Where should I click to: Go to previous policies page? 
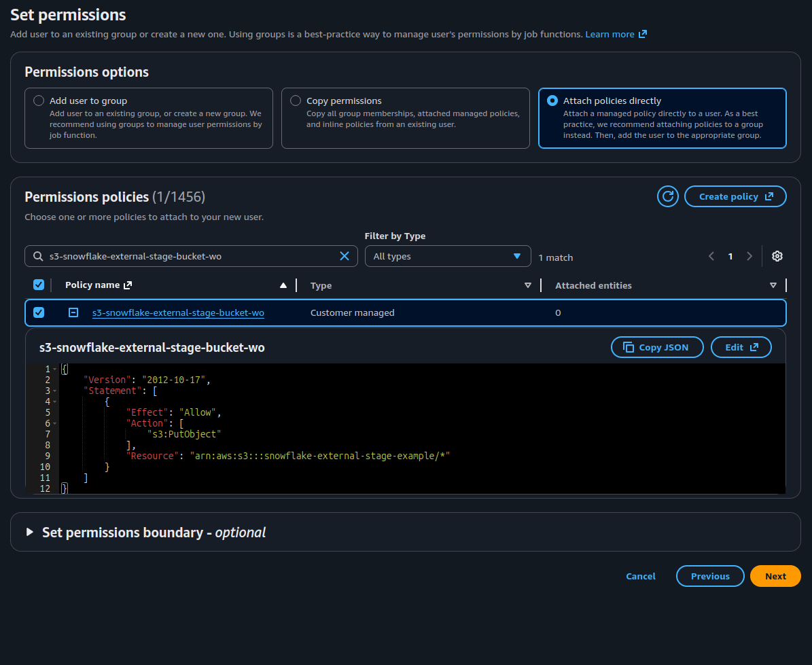[x=711, y=256]
